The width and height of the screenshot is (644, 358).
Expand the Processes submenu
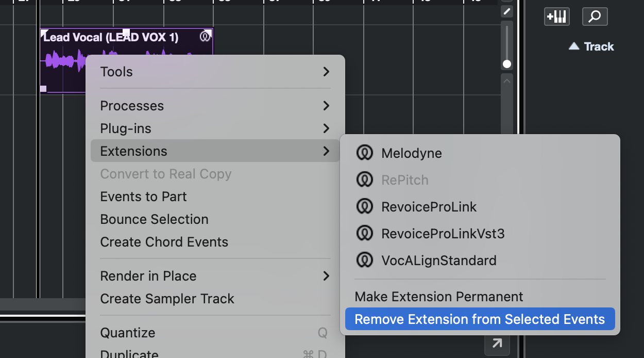point(215,106)
